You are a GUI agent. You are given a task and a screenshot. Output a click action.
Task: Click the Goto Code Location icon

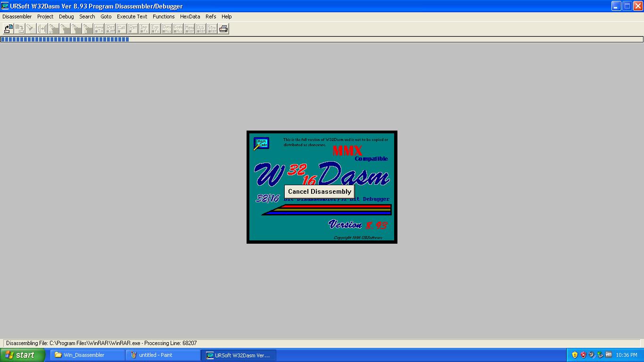[x=87, y=29]
